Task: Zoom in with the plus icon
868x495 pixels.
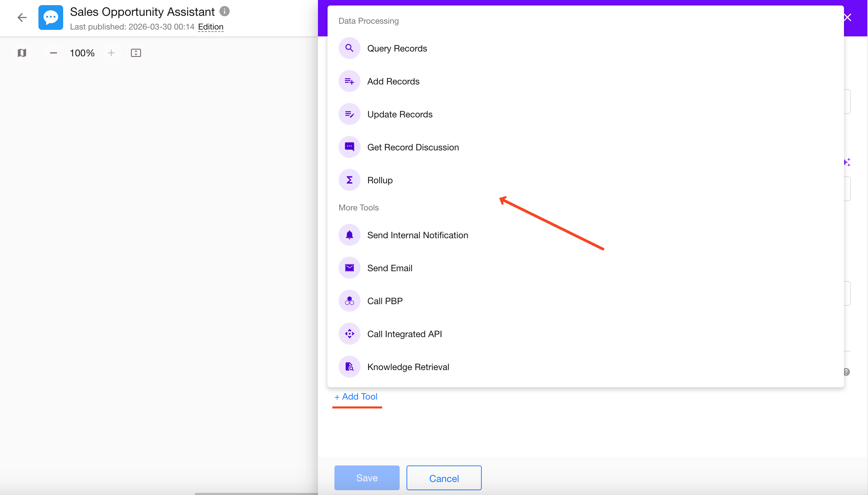Action: coord(111,53)
